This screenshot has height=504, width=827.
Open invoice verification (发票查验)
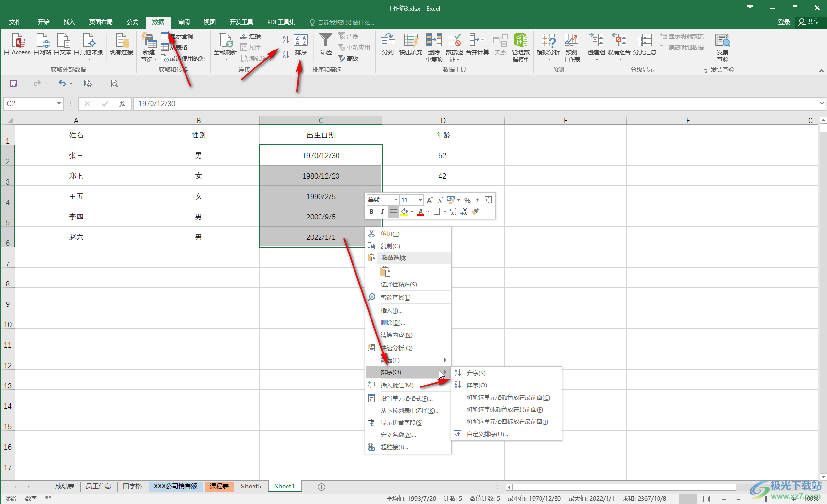[x=723, y=48]
